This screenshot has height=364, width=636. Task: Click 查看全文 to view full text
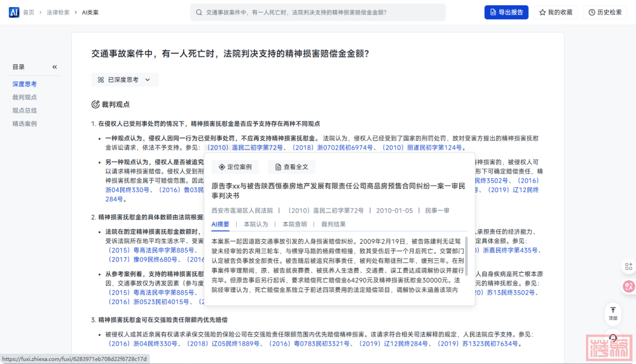(291, 167)
